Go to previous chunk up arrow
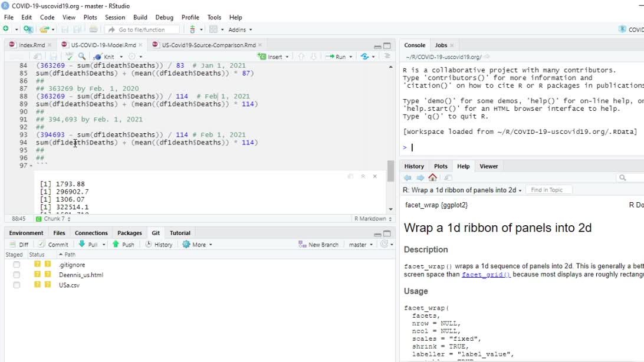Screen dimensions: 644x362 301,57
